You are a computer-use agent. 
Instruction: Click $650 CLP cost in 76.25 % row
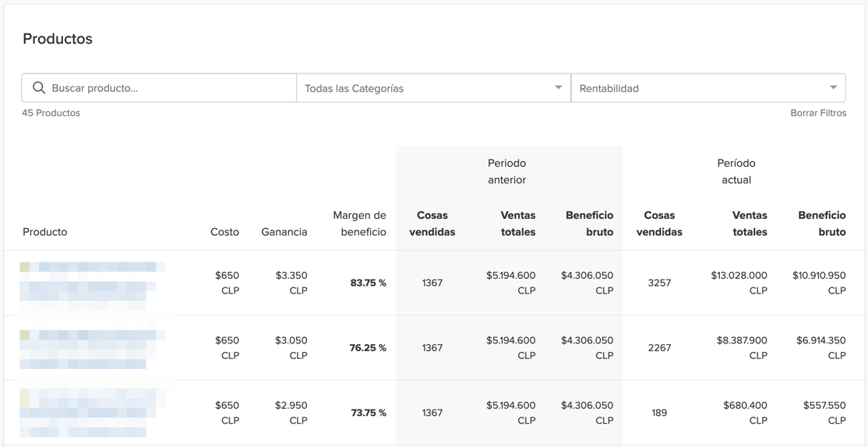[x=227, y=348]
